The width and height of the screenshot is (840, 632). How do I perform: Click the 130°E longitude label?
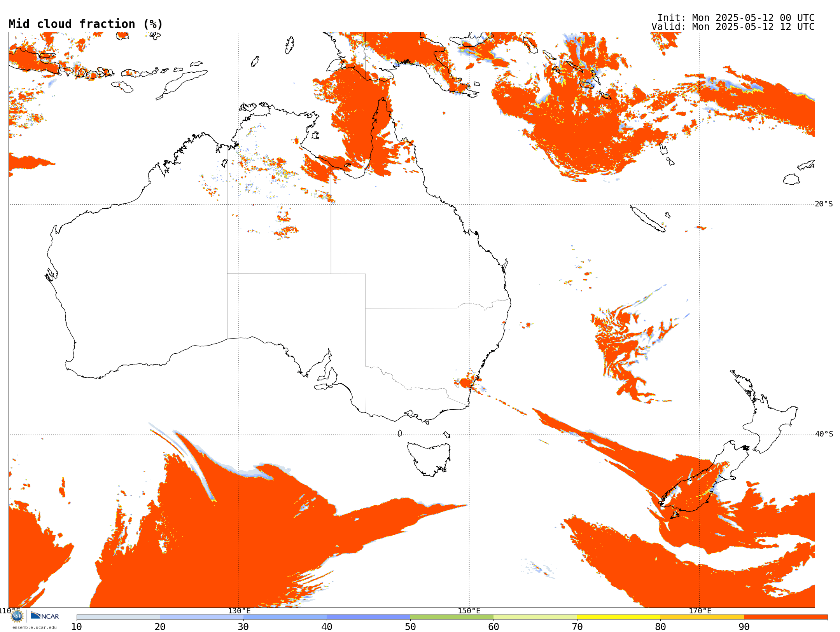point(239,611)
